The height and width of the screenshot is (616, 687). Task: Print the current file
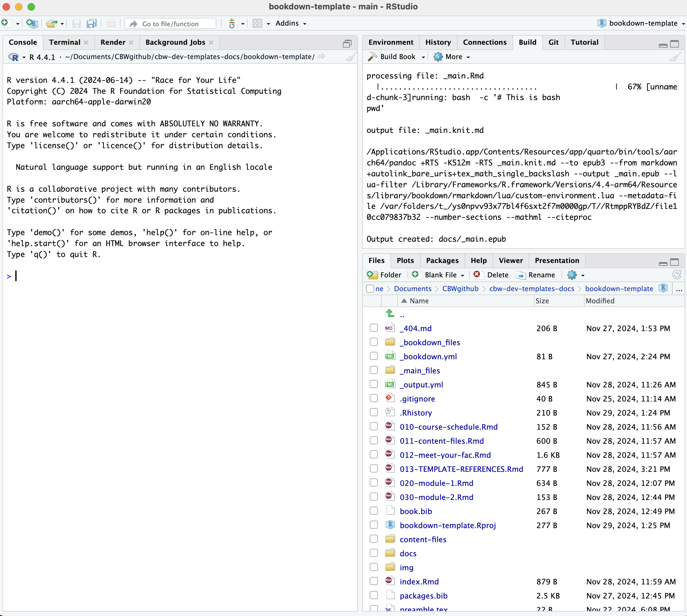point(111,23)
